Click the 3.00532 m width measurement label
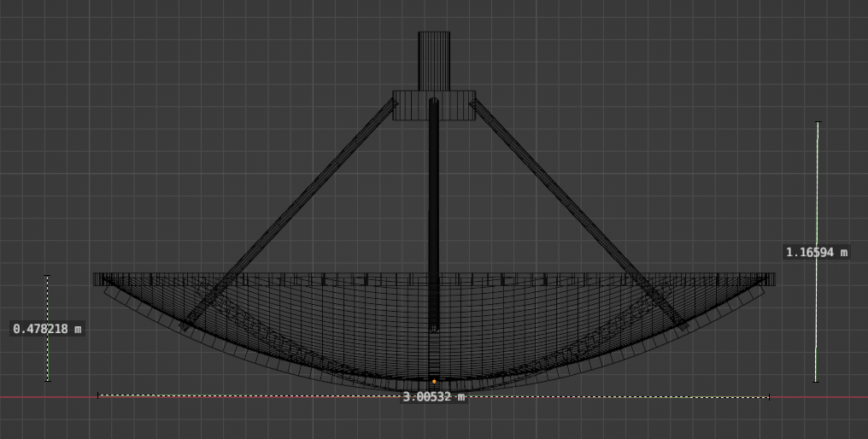This screenshot has height=439, width=868. pos(434,397)
